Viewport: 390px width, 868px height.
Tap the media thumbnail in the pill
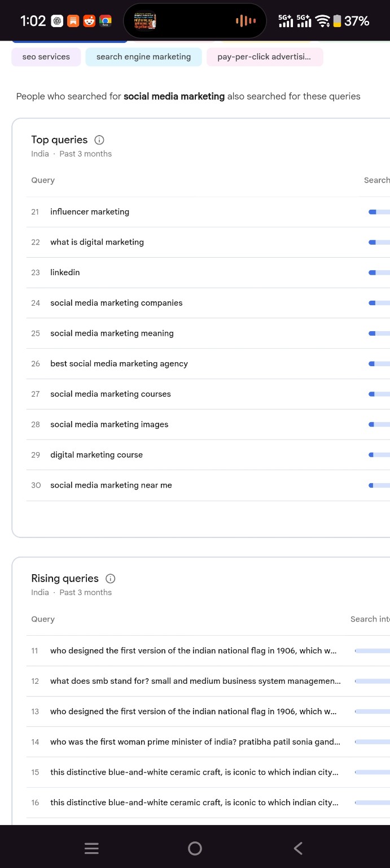[145, 21]
